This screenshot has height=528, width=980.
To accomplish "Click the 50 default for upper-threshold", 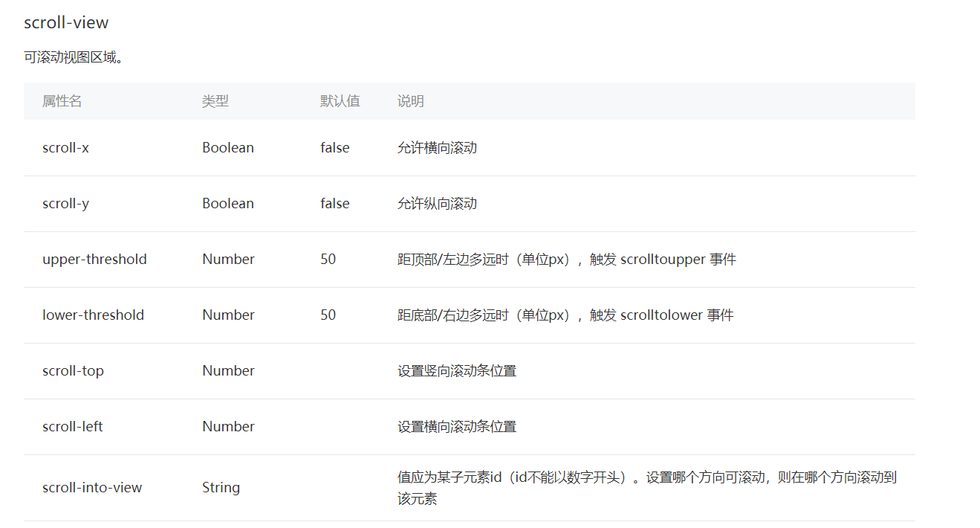I will (x=328, y=260).
